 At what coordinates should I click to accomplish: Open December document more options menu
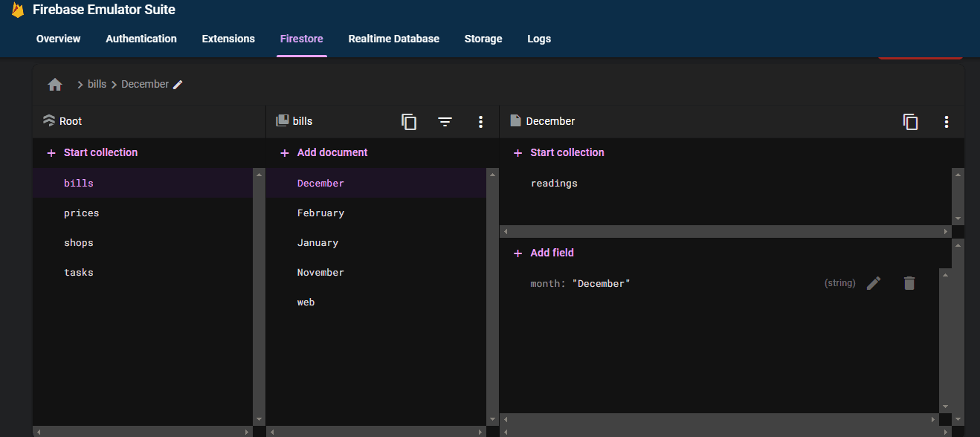pos(946,122)
